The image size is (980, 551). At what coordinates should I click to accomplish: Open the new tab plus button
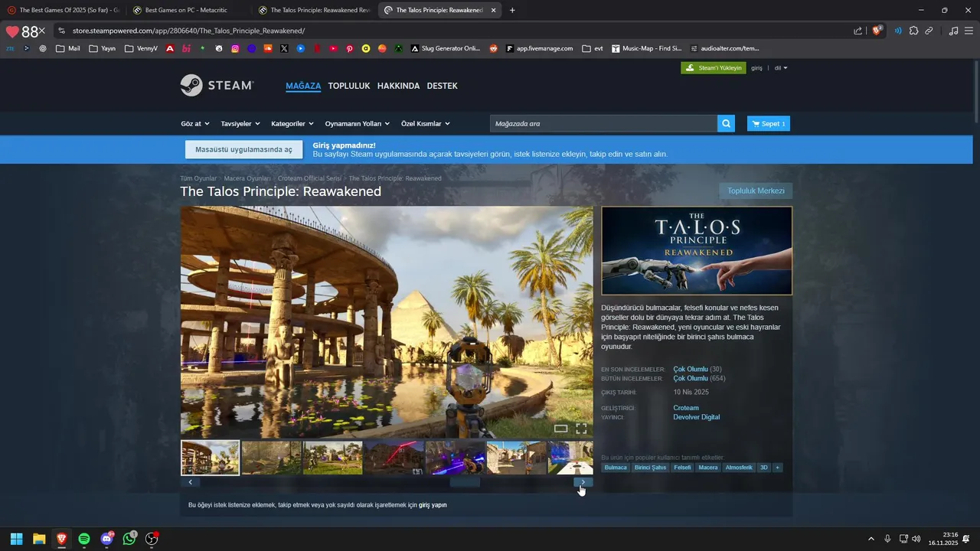pyautogui.click(x=512, y=10)
